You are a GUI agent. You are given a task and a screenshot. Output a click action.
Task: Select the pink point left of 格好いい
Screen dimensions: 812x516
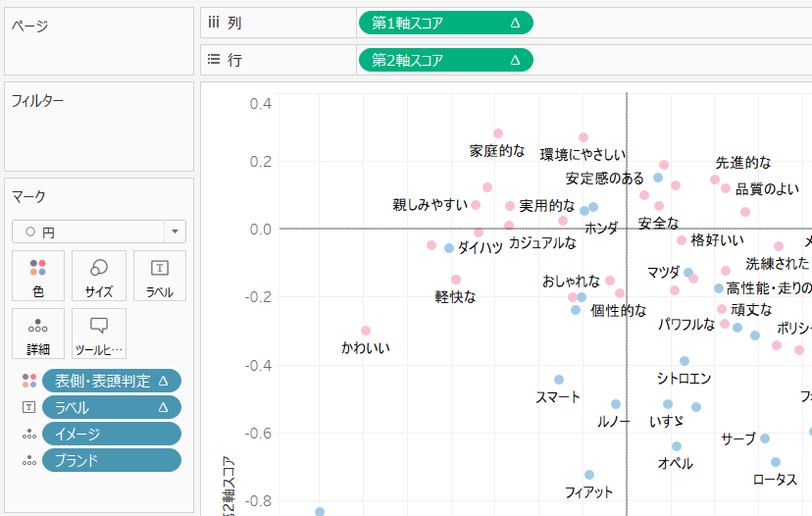click(x=682, y=240)
